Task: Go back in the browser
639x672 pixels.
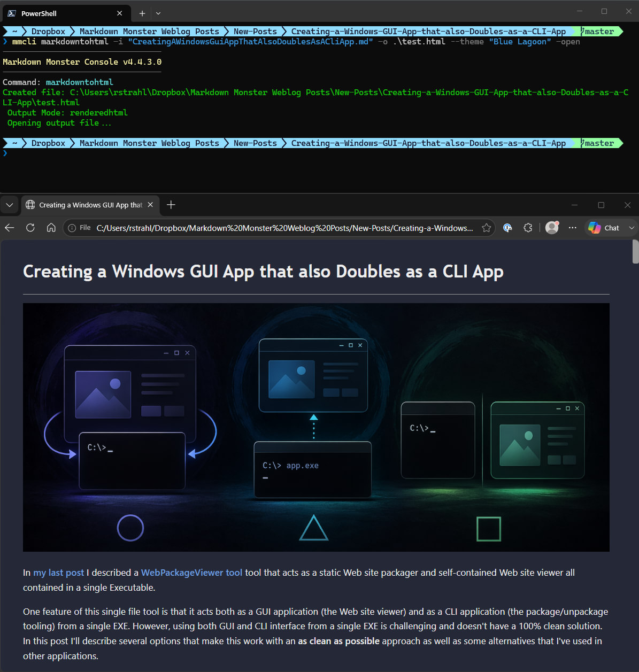Action: click(10, 228)
